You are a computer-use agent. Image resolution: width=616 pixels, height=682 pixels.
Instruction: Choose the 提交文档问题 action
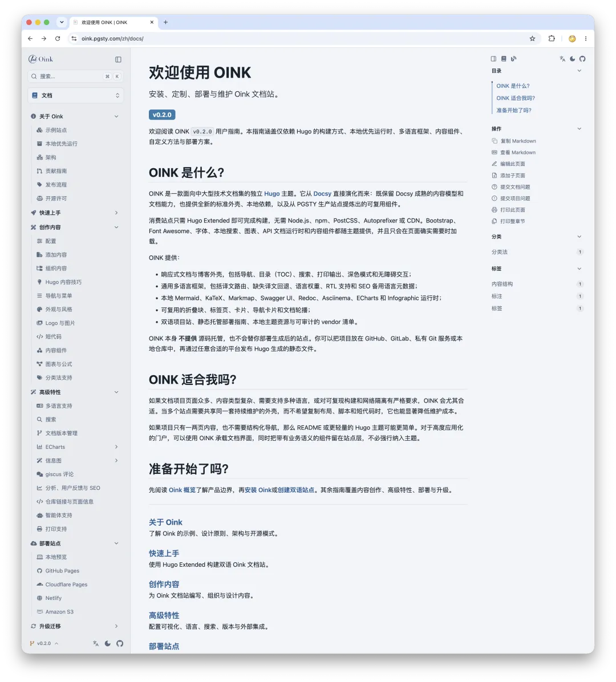click(510, 187)
